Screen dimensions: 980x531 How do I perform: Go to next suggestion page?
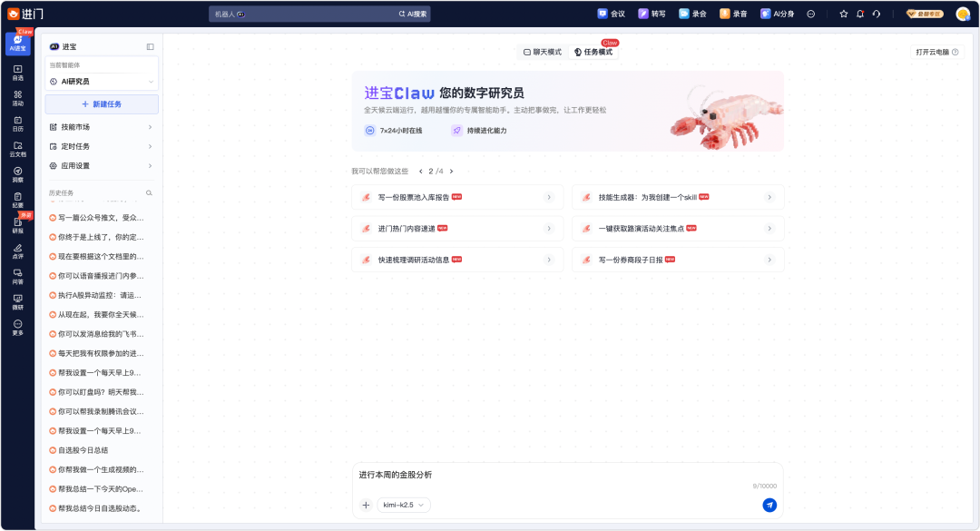pos(451,172)
